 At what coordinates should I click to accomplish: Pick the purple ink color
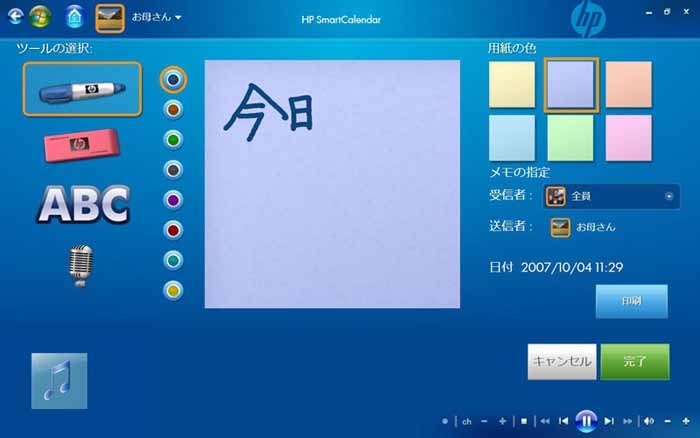pos(173,200)
